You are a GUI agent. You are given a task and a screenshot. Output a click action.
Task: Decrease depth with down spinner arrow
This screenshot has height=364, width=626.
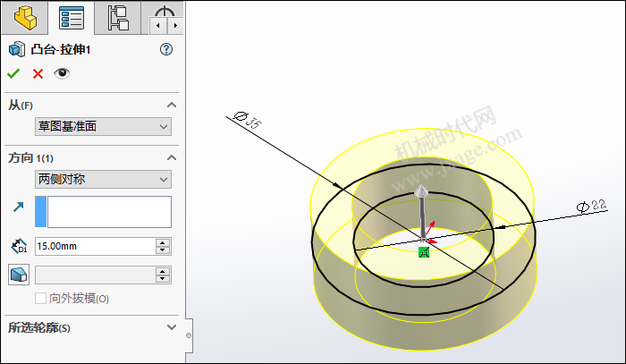pyautogui.click(x=163, y=250)
